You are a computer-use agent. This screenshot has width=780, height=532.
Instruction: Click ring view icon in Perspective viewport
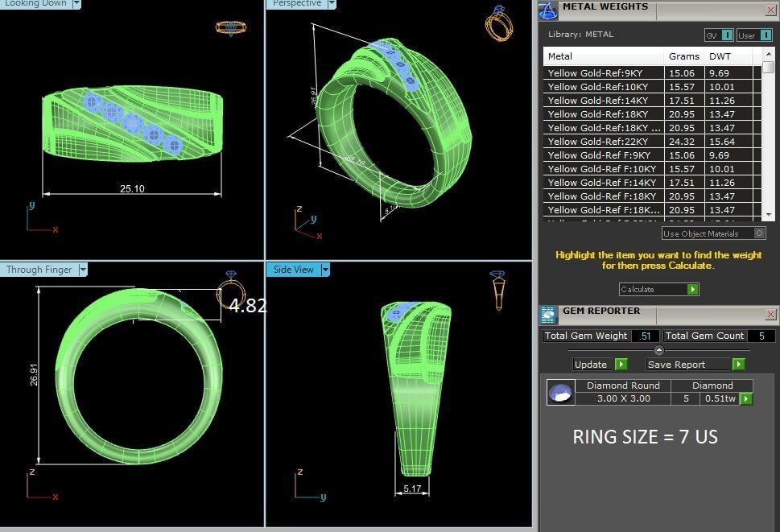[x=498, y=24]
